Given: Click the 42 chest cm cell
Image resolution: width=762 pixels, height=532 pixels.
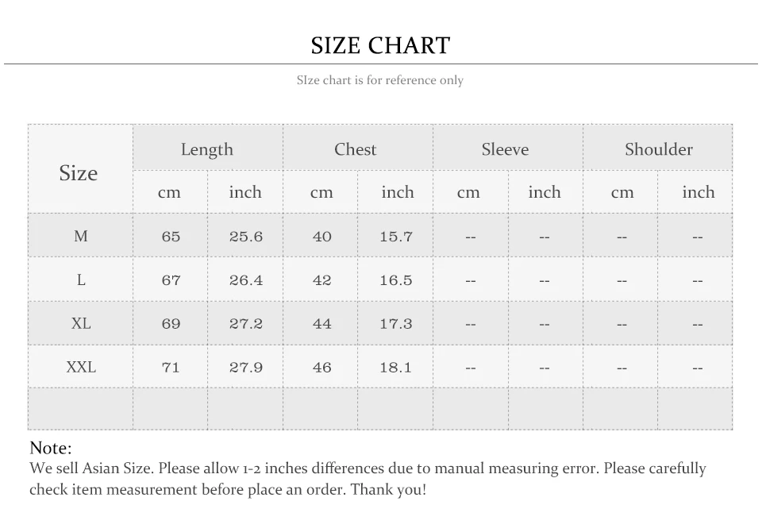Looking at the screenshot, I should point(321,280).
